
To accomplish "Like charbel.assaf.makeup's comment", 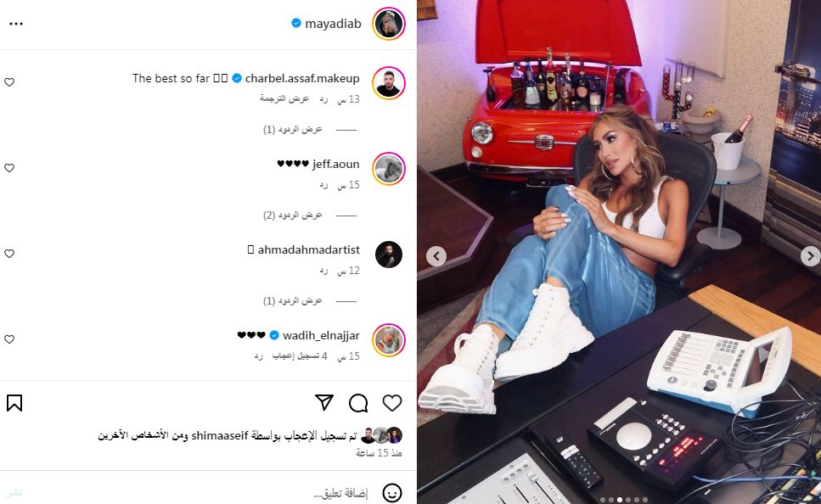I will (9, 82).
